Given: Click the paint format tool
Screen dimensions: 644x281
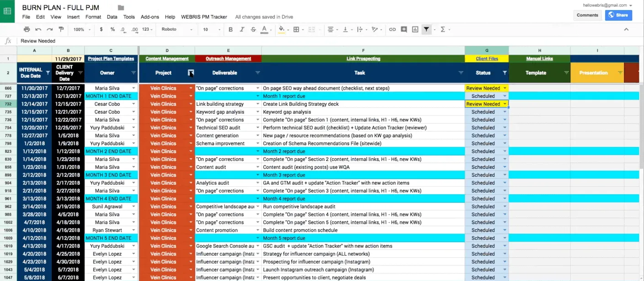Looking at the screenshot, I should 61,29.
